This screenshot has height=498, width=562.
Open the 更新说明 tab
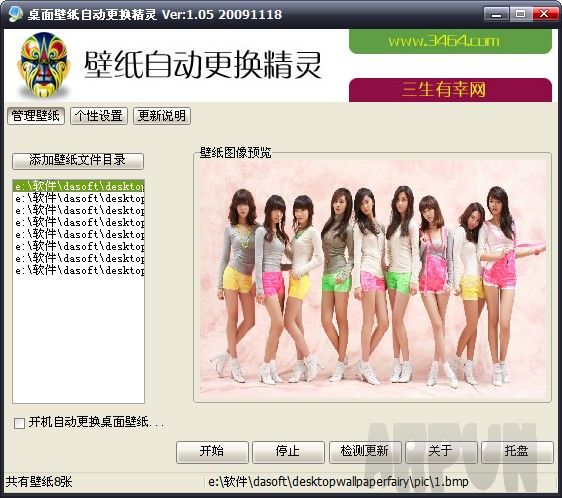tap(162, 116)
